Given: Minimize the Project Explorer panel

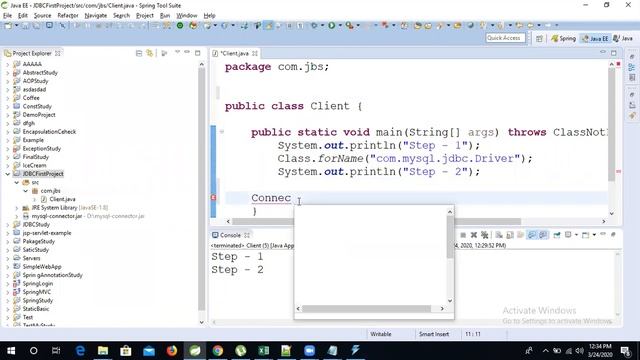Looking at the screenshot, I should click(187, 53).
